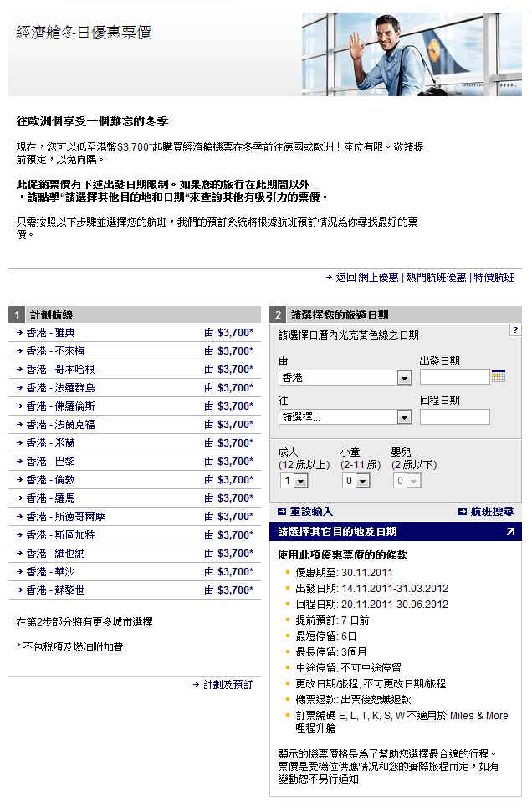Click the arrow icon on 請選擇其它目的地及日期 bar
This screenshot has width=532, height=812.
(x=510, y=532)
